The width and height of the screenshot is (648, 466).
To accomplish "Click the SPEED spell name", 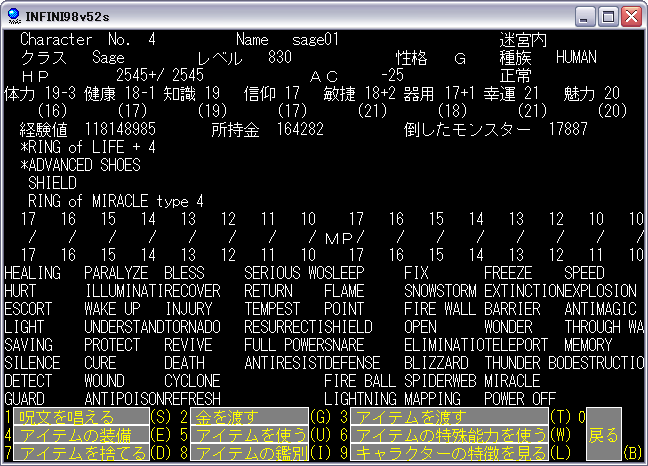I will click(584, 273).
